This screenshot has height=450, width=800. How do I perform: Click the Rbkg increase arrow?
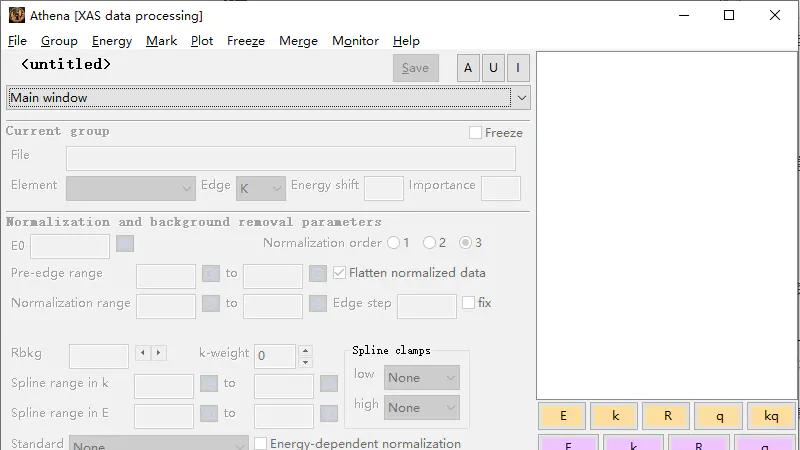(159, 353)
